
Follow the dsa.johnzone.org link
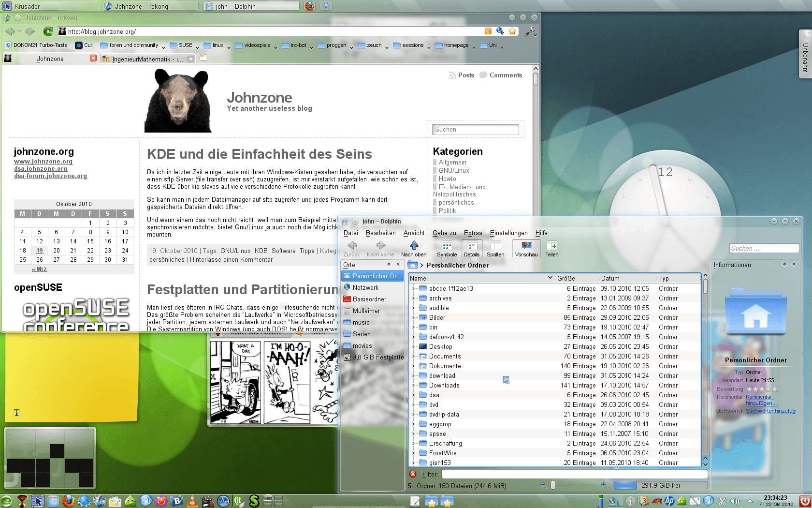point(41,168)
